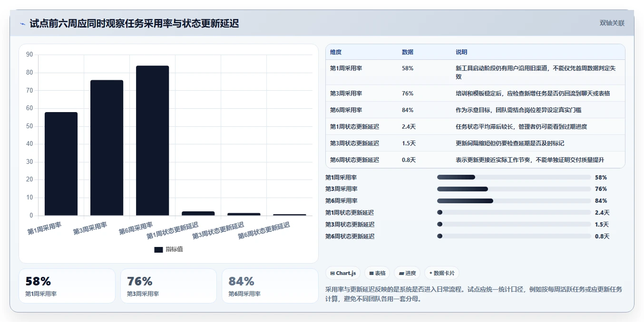Click the 第1周采用率 x-axis label

(x=45, y=228)
